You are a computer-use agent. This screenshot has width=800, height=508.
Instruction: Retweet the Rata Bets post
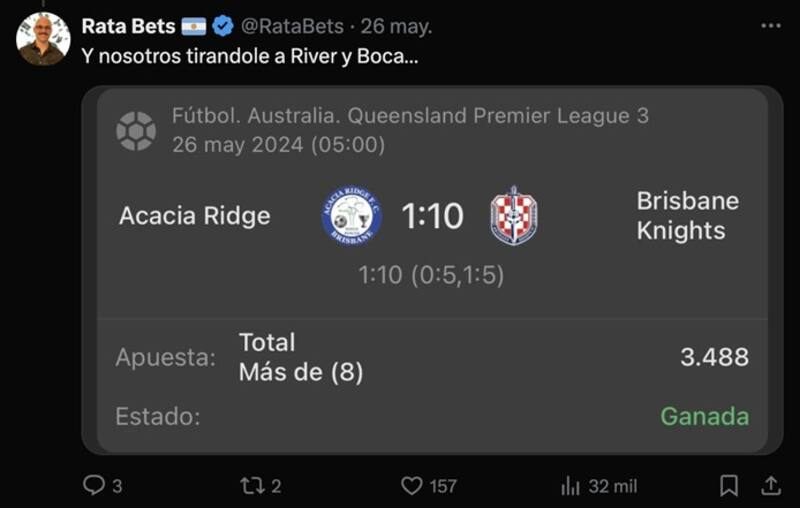tap(251, 485)
